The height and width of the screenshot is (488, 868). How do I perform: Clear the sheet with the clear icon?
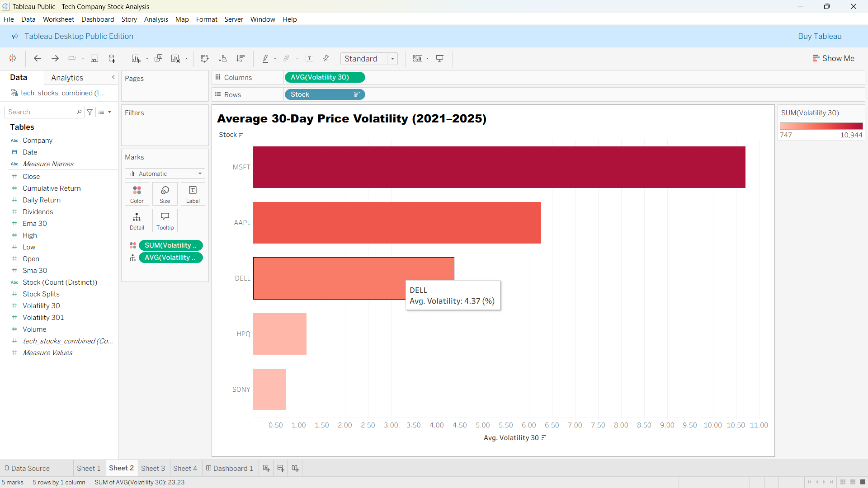[175, 58]
